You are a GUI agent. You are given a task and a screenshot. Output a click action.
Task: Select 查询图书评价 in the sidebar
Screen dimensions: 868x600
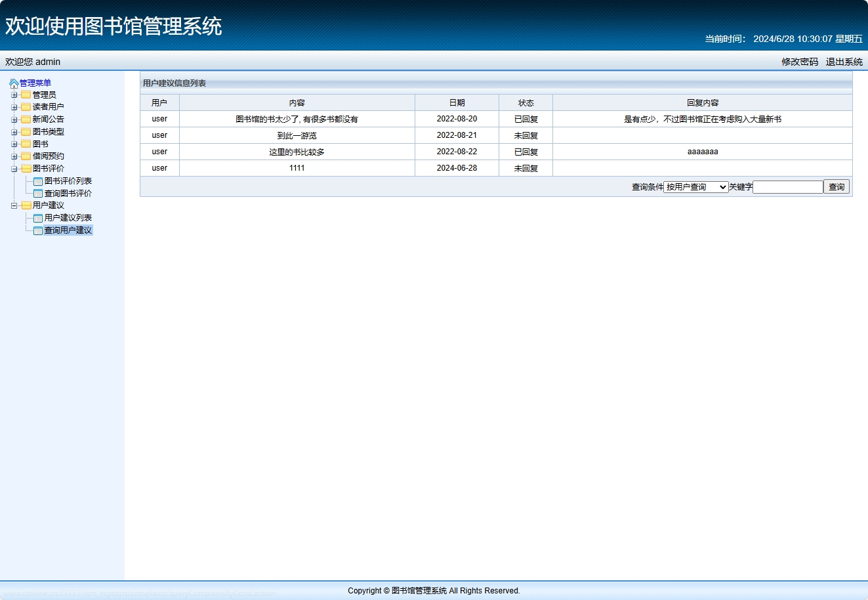click(67, 193)
